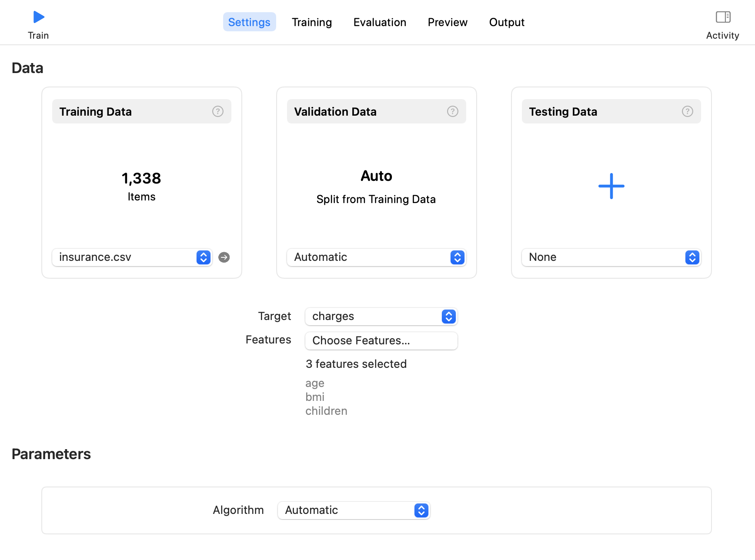Expand the Target charges dropdown

click(381, 317)
